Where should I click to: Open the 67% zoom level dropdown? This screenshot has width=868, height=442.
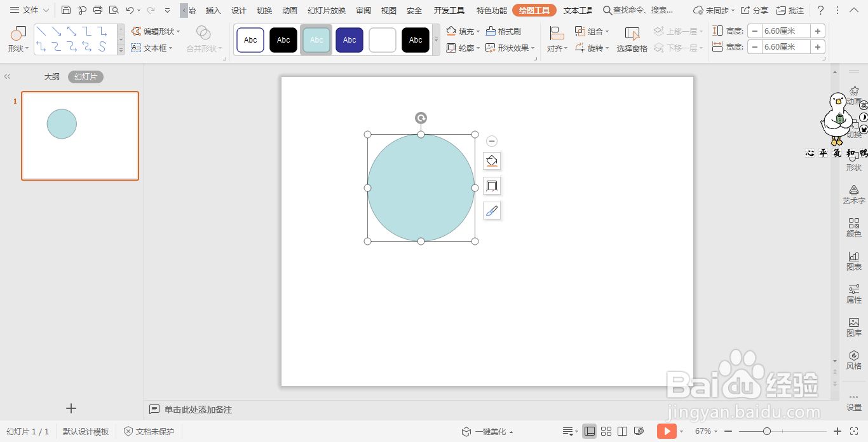pyautogui.click(x=707, y=431)
